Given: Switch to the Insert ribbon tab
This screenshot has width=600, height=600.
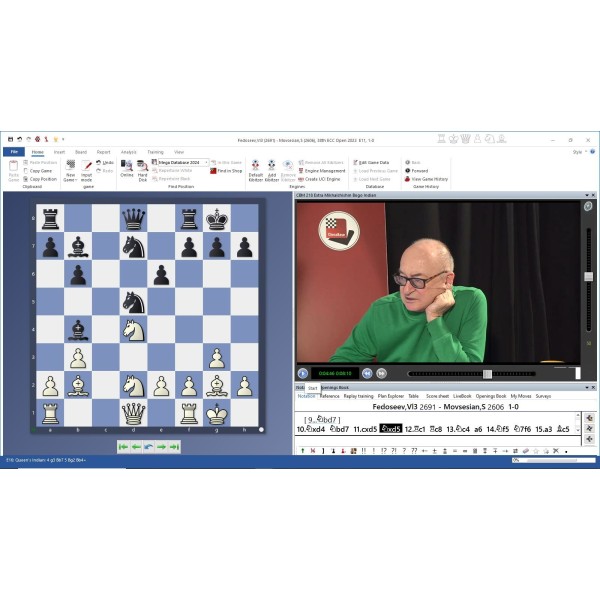Looking at the screenshot, I should click(59, 152).
